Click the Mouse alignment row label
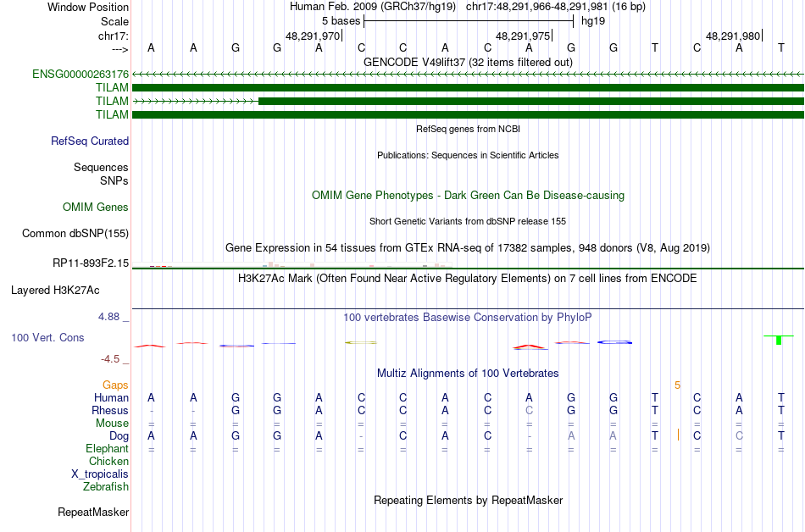 click(x=112, y=424)
